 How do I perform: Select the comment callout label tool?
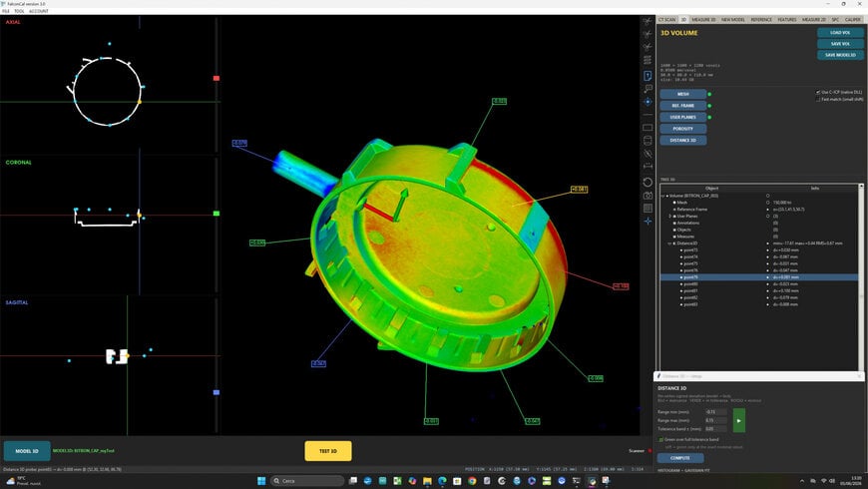648,89
